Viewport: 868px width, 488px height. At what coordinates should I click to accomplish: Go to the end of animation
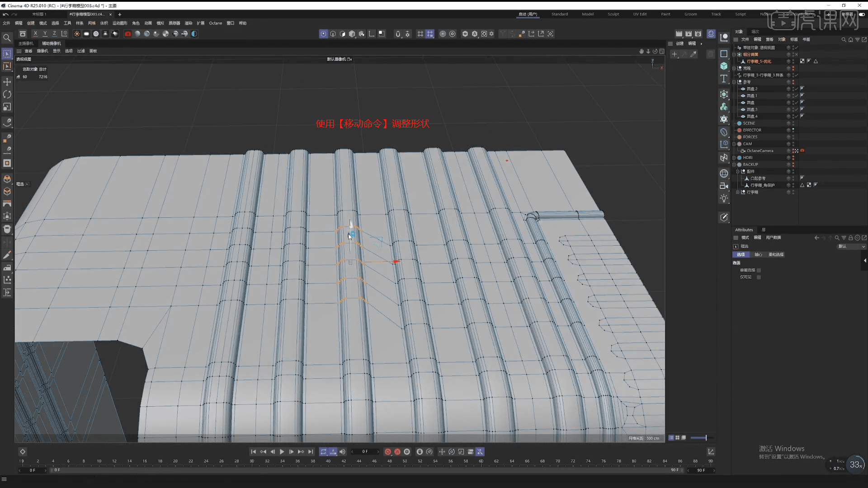pos(311,452)
